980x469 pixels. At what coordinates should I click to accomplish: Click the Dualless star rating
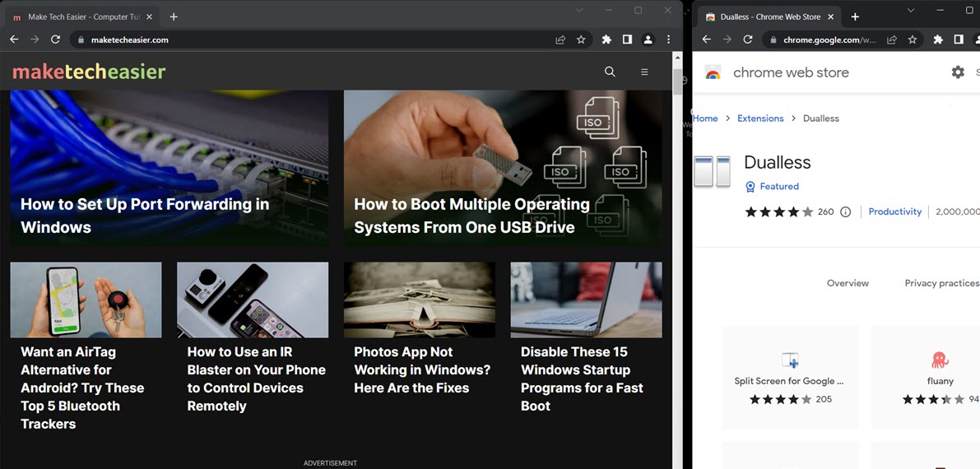point(779,212)
